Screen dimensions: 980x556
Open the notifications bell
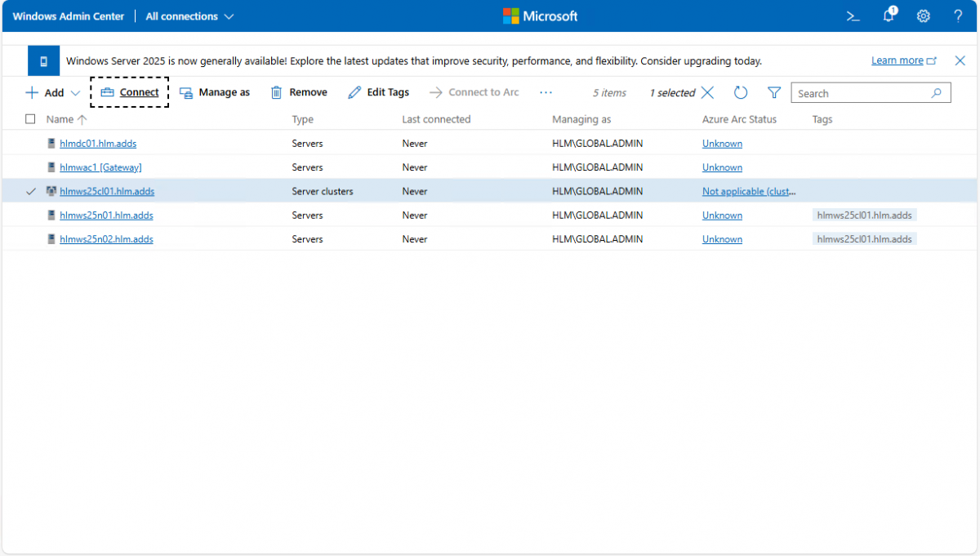click(889, 16)
